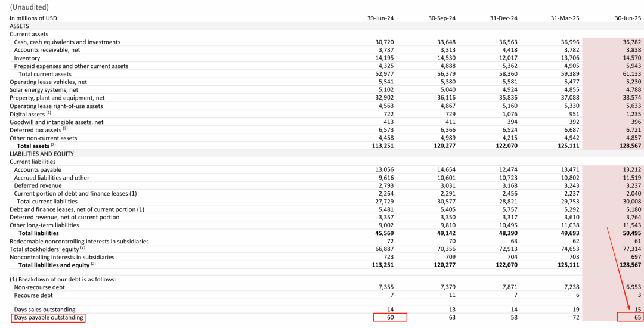Image resolution: width=644 pixels, height=328 pixels.
Task: Select cash value 36,782 for 30-Jun-25
Action: tap(631, 42)
